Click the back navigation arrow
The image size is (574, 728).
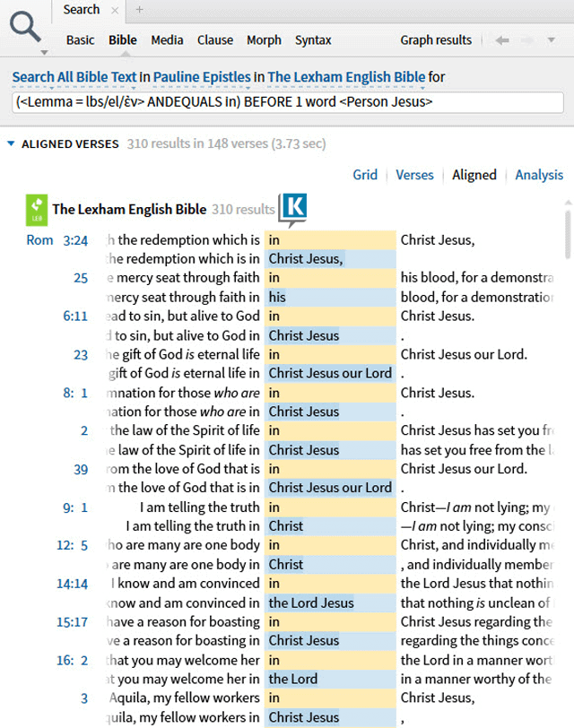coord(502,40)
